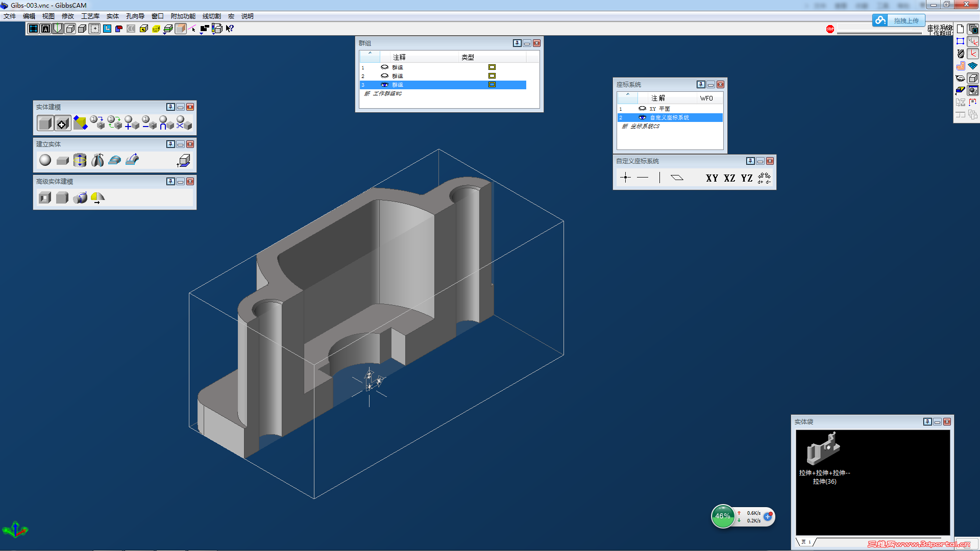Click the loft solid icon in Create Solid panel
This screenshot has height=551, width=980.
point(115,160)
